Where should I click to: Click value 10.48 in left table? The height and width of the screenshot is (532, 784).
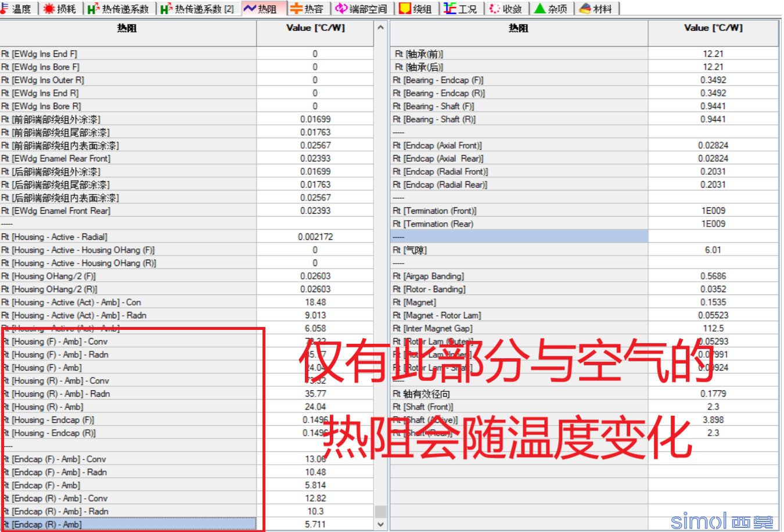[x=315, y=472]
